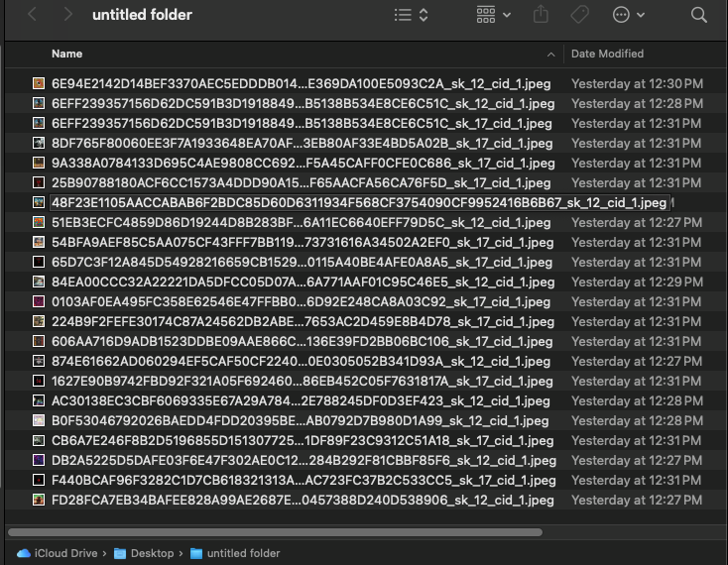Image resolution: width=728 pixels, height=565 pixels.
Task: Select file starting with F440BCAF96F3282C
Action: 303,481
